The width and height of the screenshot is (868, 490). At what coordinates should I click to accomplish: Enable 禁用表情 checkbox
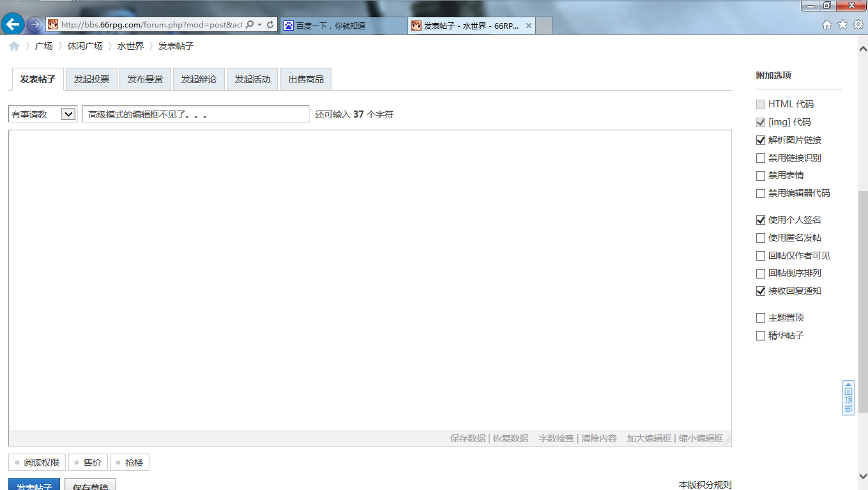pyautogui.click(x=760, y=176)
